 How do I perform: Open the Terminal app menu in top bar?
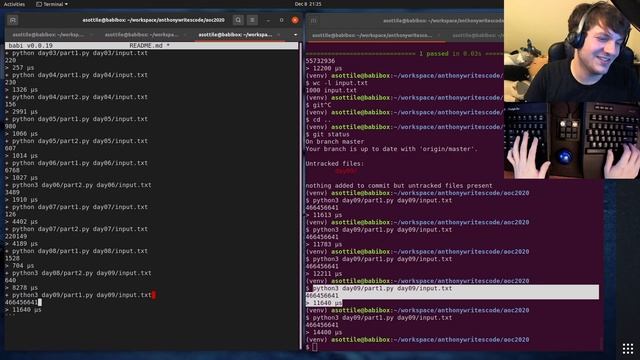pyautogui.click(x=52, y=4)
